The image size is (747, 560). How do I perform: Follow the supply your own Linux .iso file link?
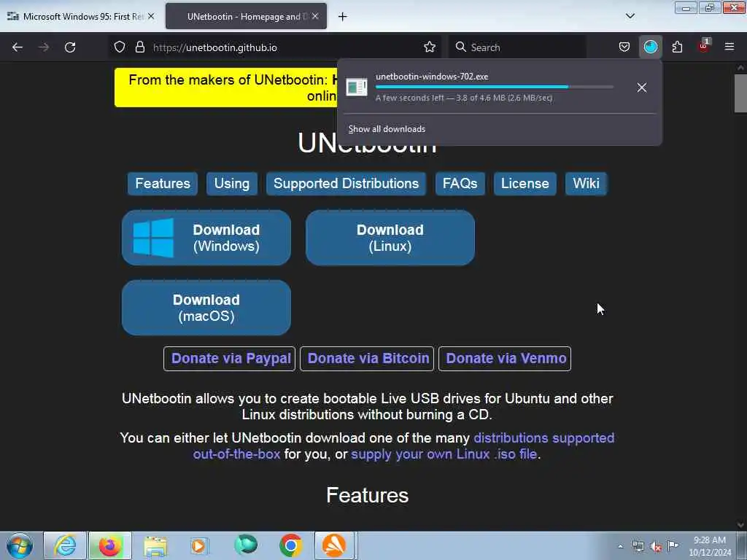coord(444,454)
